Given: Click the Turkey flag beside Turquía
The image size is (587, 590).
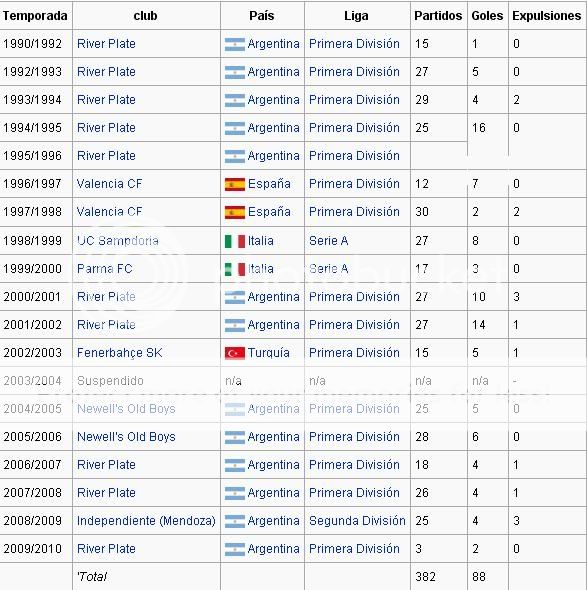Looking at the screenshot, I should (235, 353).
